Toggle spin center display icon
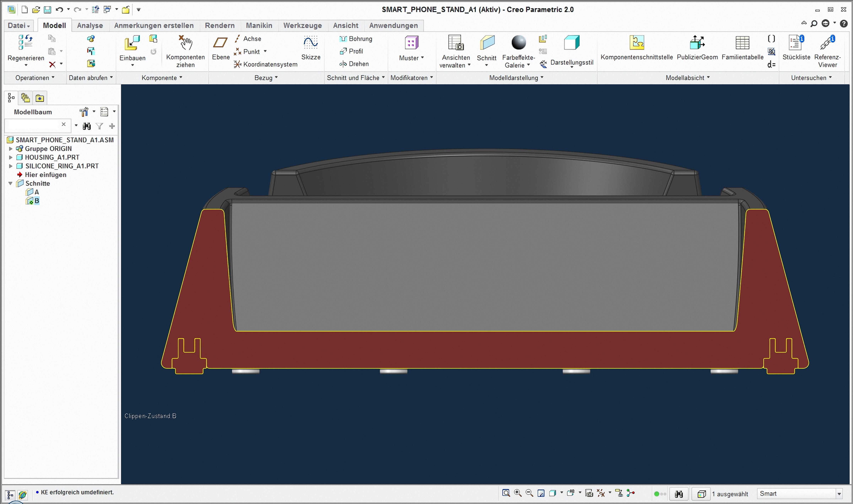The image size is (853, 504). (631, 493)
